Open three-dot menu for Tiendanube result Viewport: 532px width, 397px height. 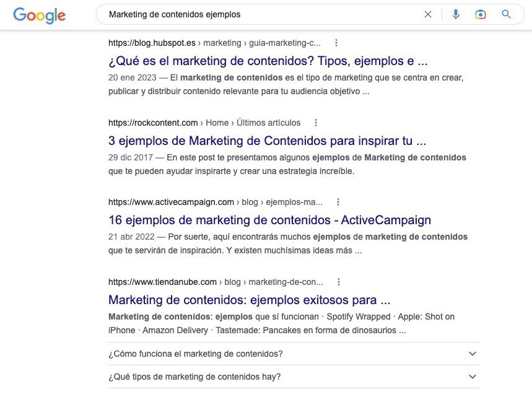coord(339,282)
